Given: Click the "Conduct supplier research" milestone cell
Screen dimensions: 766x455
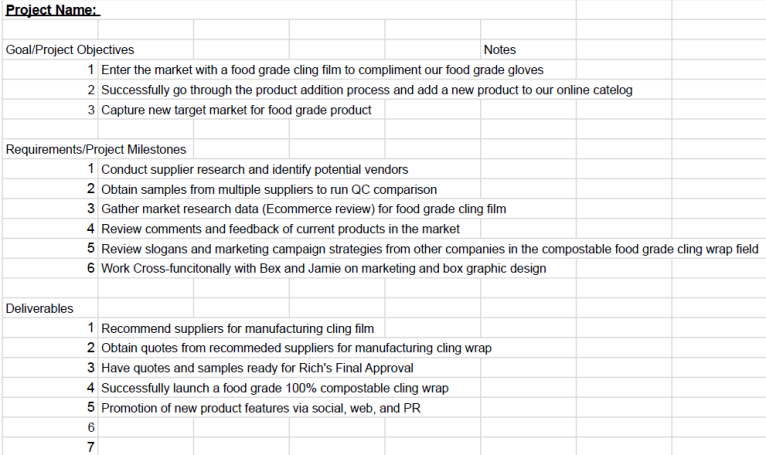Looking at the screenshot, I should pos(254,169).
